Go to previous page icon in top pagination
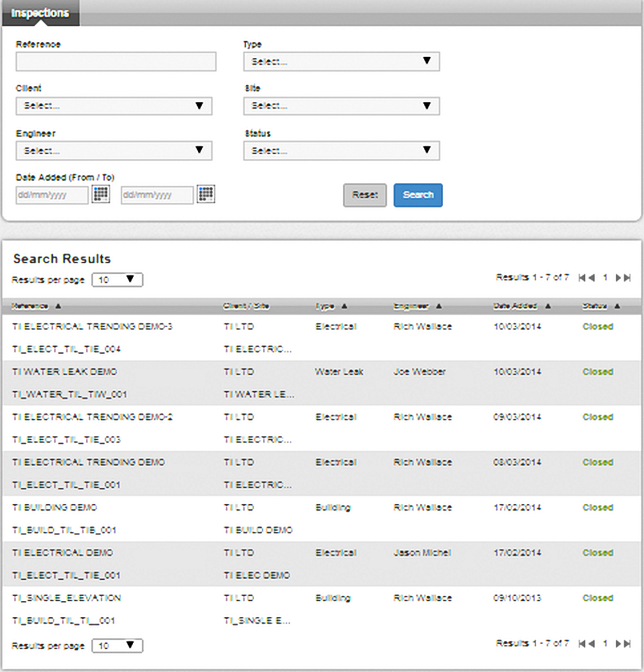Viewport: 644px width, 672px height. click(x=592, y=278)
